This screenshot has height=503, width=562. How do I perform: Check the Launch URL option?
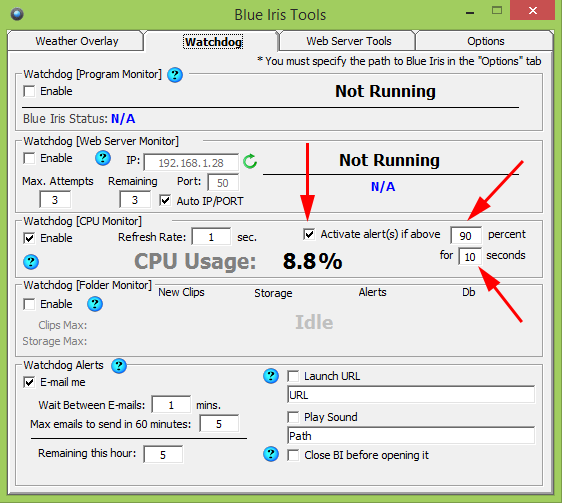pos(293,376)
